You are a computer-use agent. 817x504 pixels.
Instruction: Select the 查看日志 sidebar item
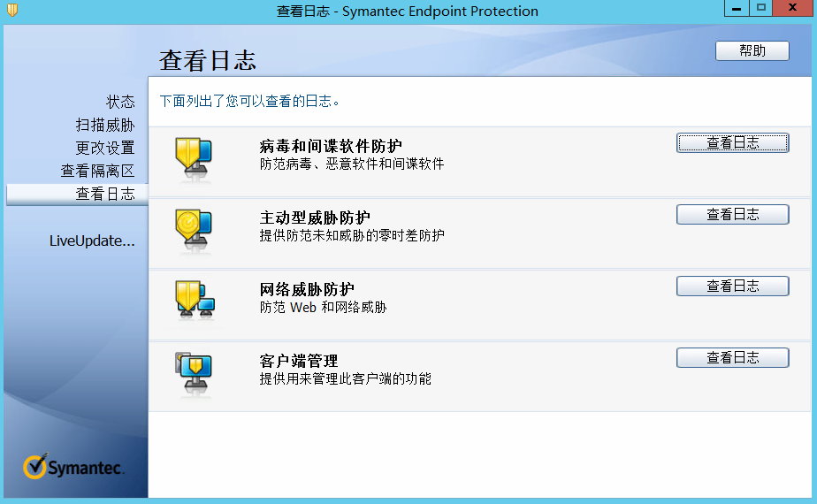[77, 194]
